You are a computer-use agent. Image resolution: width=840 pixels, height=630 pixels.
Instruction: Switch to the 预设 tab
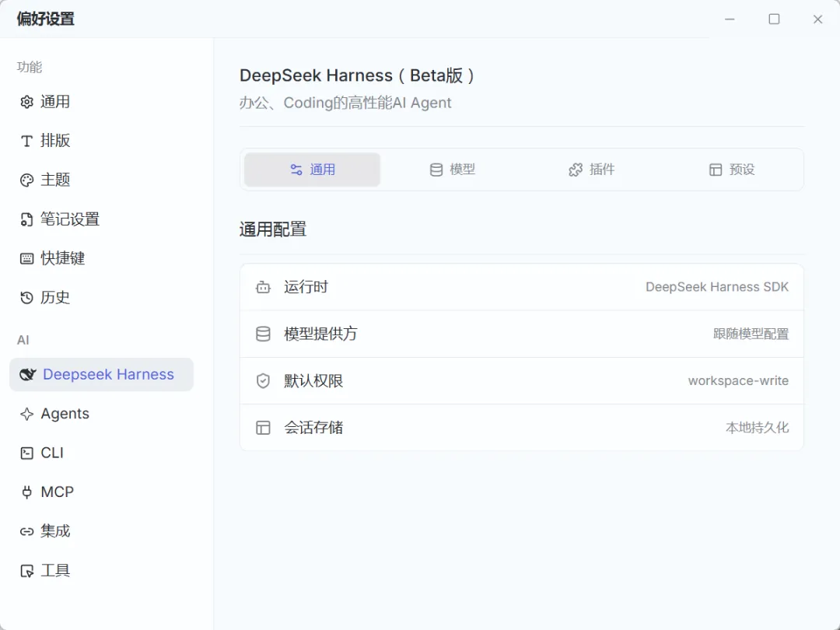tap(731, 170)
